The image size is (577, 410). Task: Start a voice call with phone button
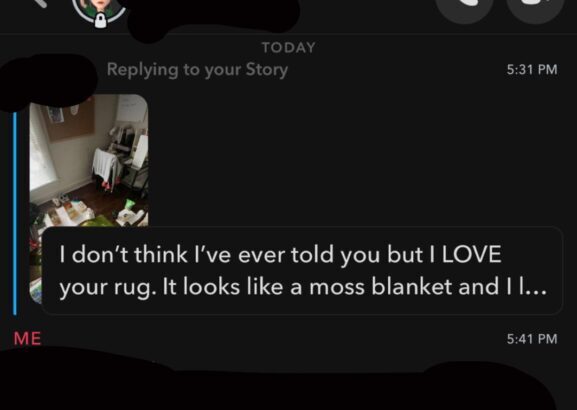(x=464, y=7)
